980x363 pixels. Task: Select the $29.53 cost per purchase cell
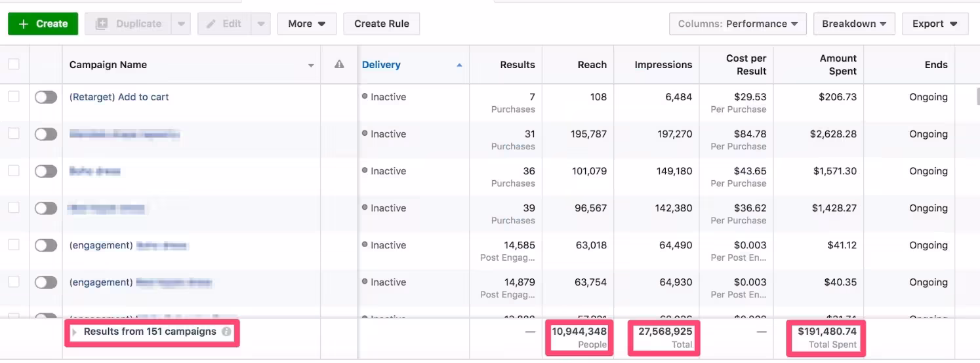[750, 97]
